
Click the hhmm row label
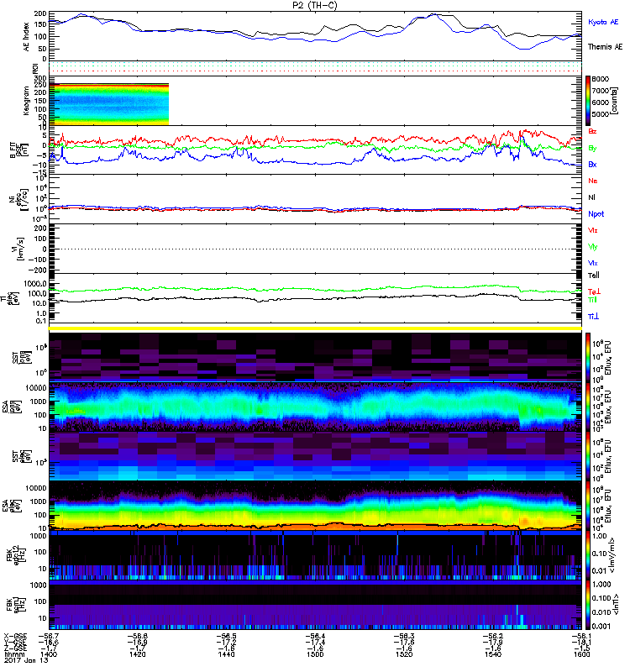[x=13, y=654]
